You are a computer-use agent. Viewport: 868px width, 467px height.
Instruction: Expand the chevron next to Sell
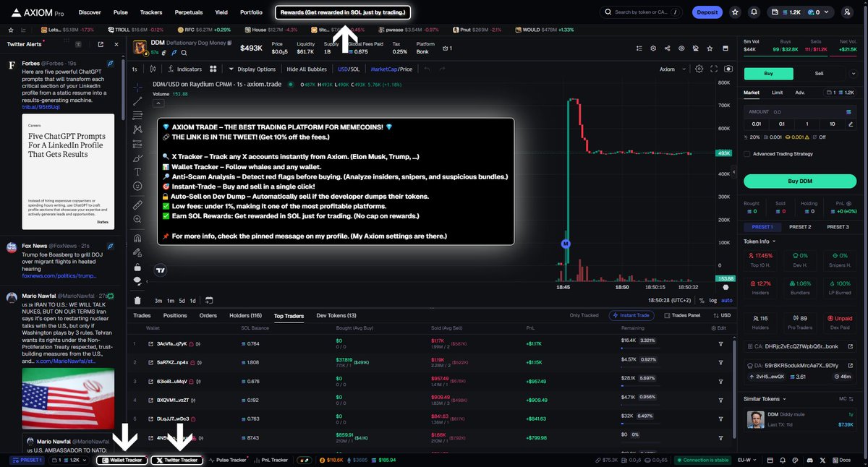(852, 74)
